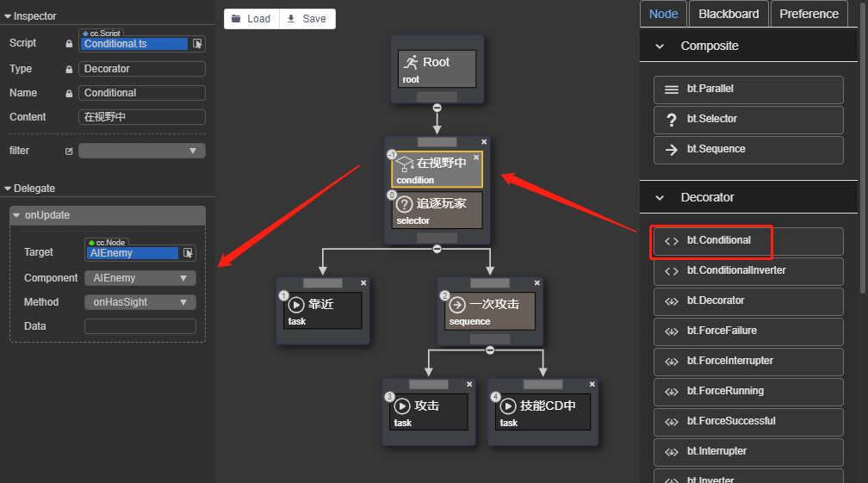
Task: Click the runner icon in the Root node
Action: (x=411, y=62)
